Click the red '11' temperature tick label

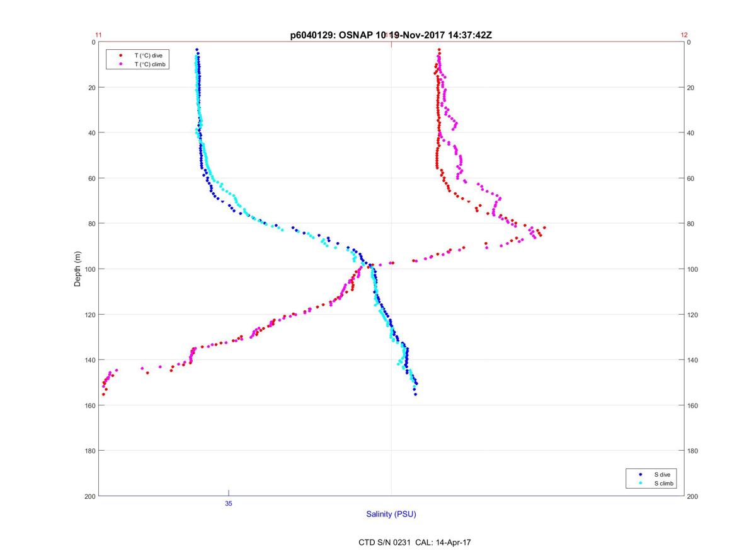coord(98,35)
